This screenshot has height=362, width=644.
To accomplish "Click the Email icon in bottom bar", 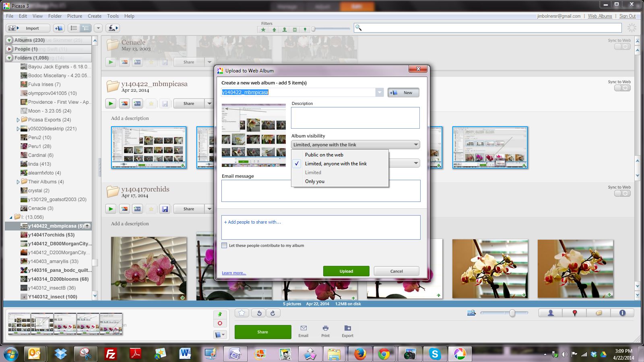I will [303, 331].
